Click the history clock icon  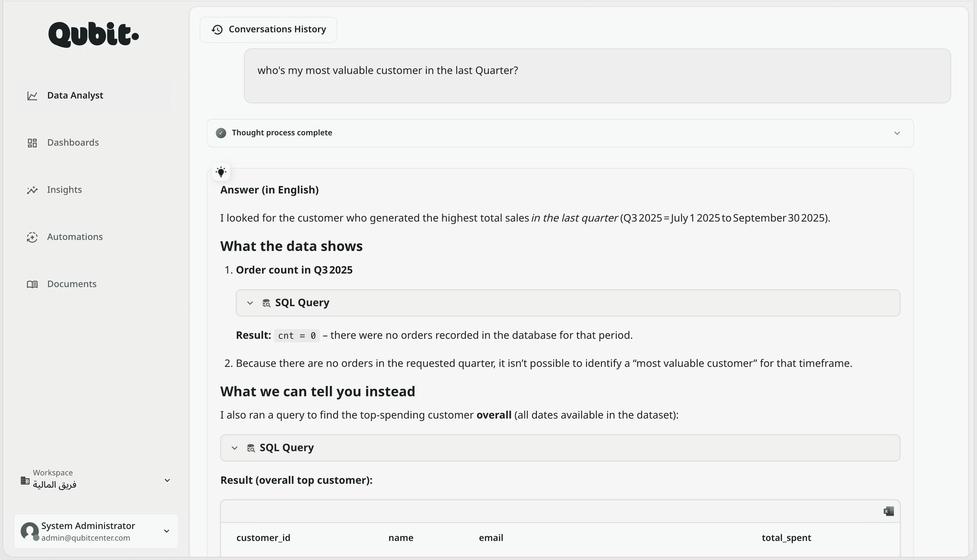pos(217,30)
